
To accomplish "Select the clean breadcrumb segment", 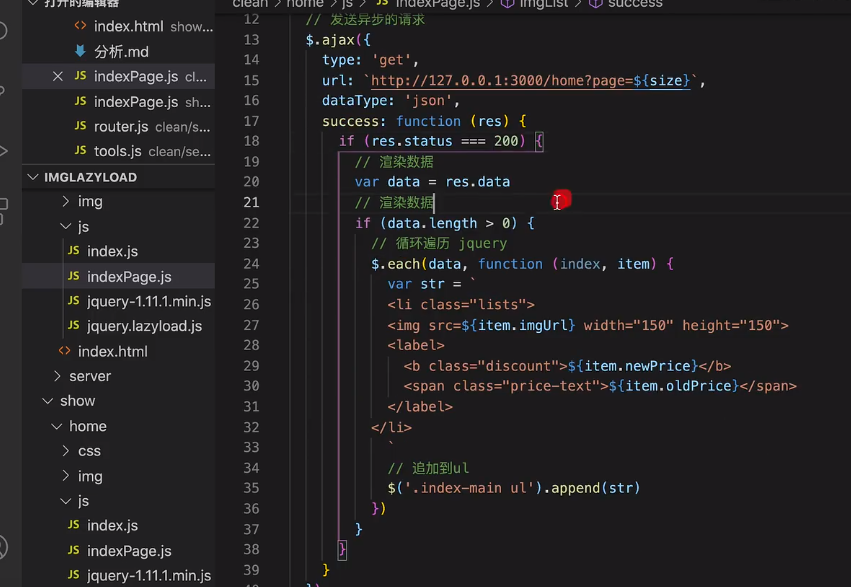I will tap(250, 4).
